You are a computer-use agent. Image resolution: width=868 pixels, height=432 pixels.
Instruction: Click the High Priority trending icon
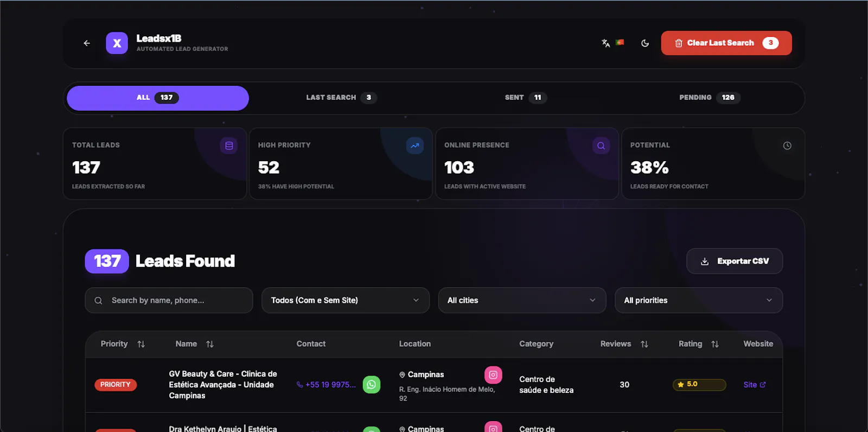click(415, 145)
